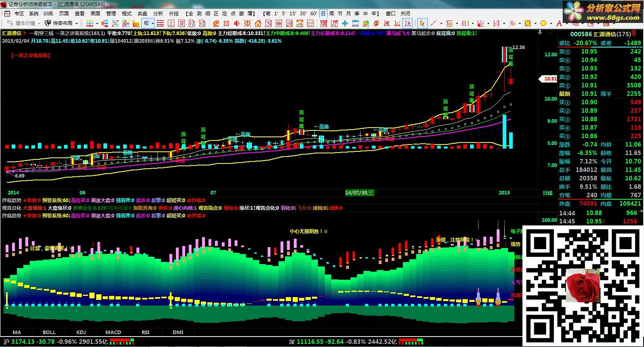The width and height of the screenshot is (644, 347).
Task: Expand the fan lines tool dropdown arrow
Action: tap(488, 23)
